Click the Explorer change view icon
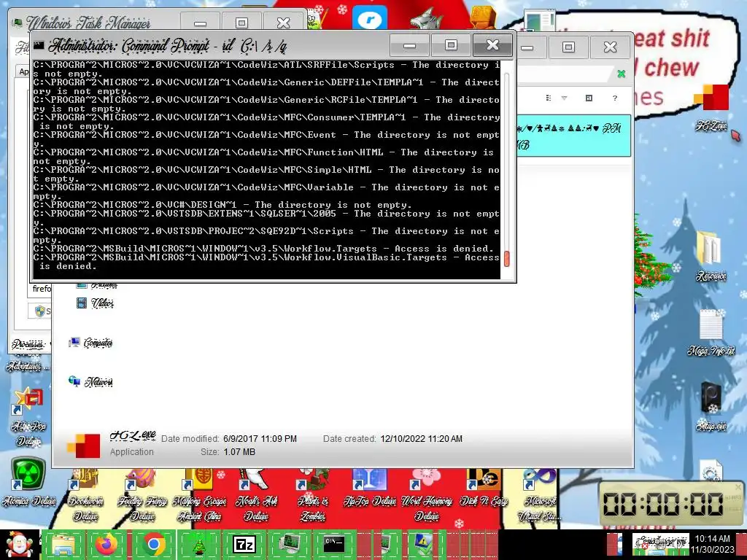The height and width of the screenshot is (560, 747). pyautogui.click(x=549, y=98)
